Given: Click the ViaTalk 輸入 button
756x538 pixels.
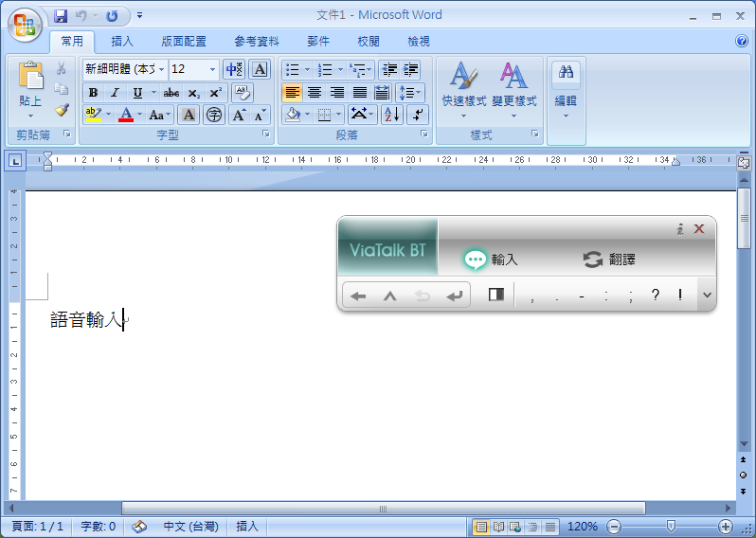Looking at the screenshot, I should [x=491, y=260].
